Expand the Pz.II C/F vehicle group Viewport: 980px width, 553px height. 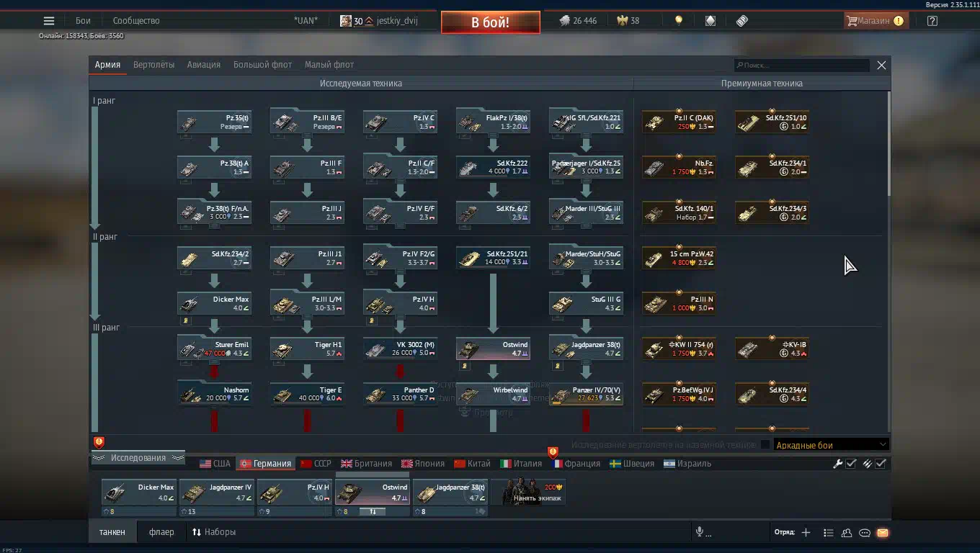pos(400,168)
